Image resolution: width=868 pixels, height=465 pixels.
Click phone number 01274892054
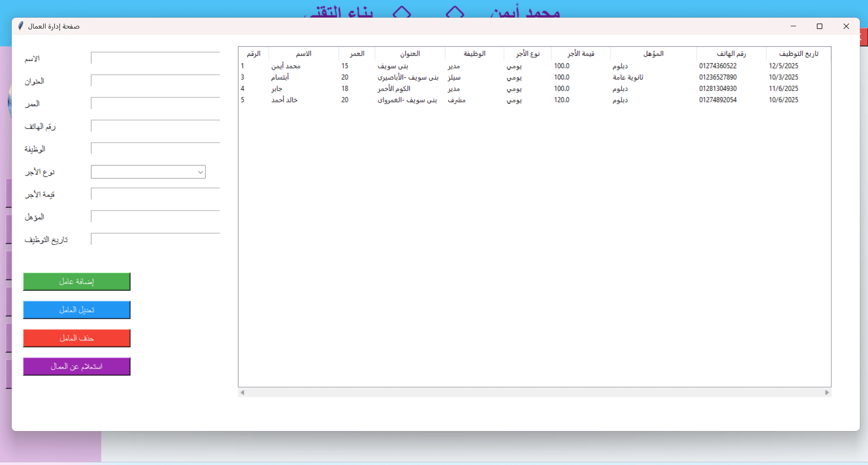coord(718,100)
